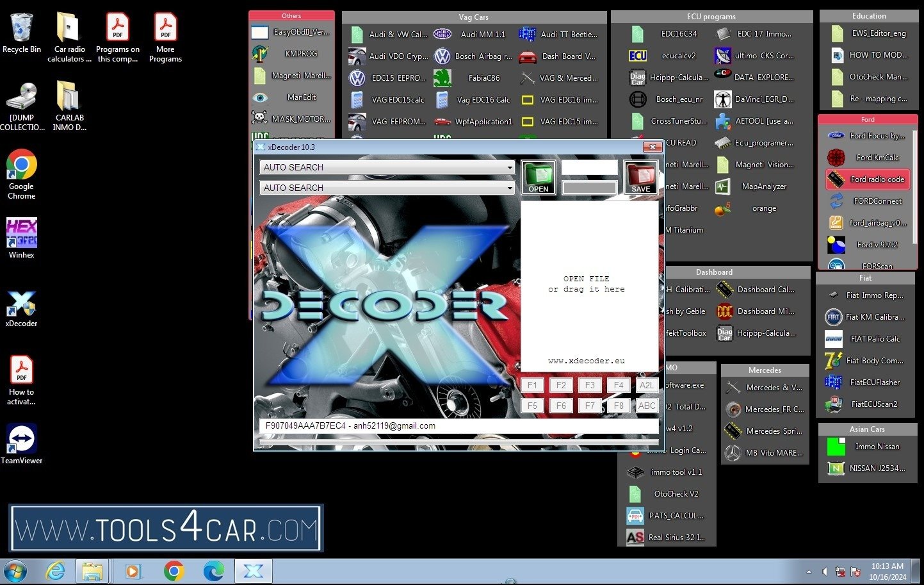Click the www.xdecoder.eu link text
Image resolution: width=924 pixels, height=585 pixels.
tap(586, 361)
